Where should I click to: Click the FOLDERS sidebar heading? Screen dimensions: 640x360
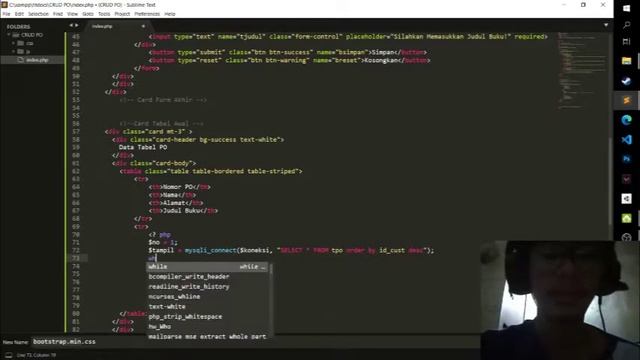point(18,27)
